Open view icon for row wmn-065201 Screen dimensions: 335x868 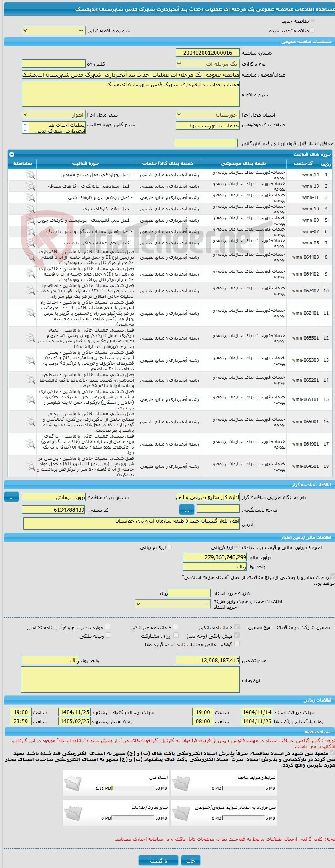[30, 380]
